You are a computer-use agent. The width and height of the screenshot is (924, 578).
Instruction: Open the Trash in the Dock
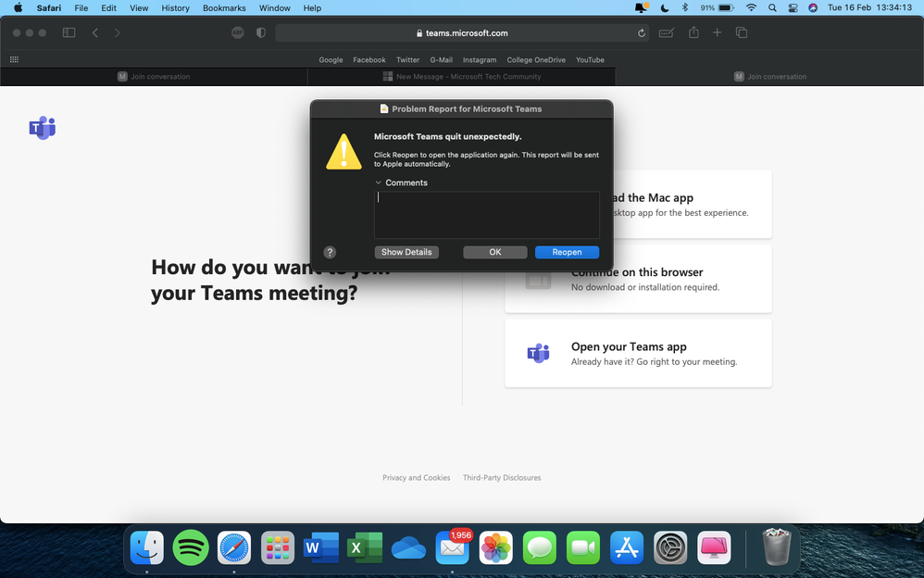777,547
